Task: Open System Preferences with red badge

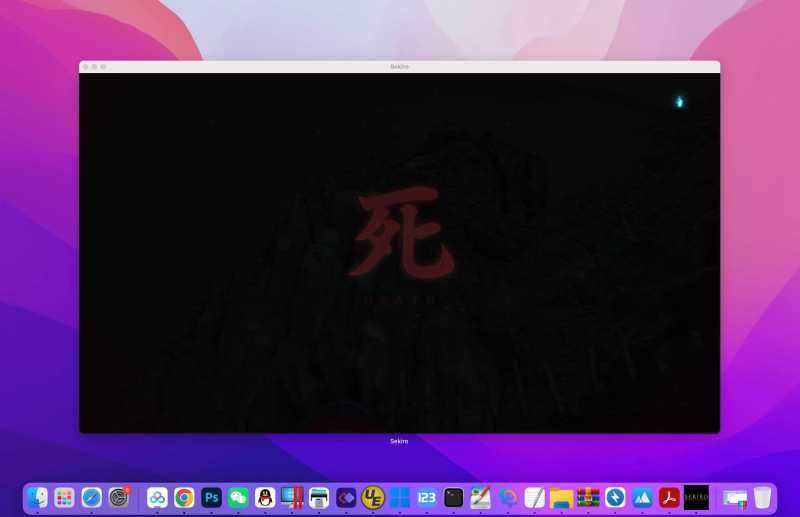Action: pos(119,498)
